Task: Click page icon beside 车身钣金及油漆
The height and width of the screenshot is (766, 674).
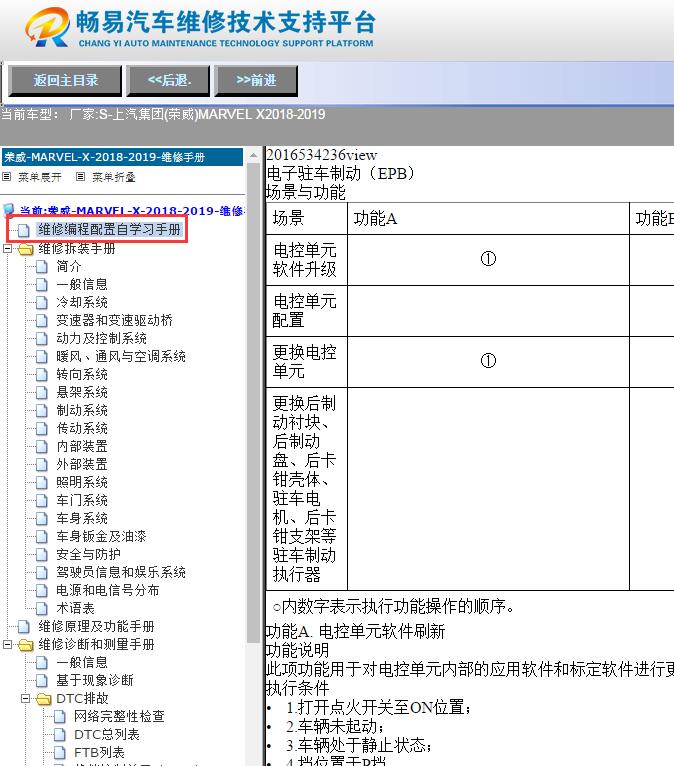Action: (42, 537)
